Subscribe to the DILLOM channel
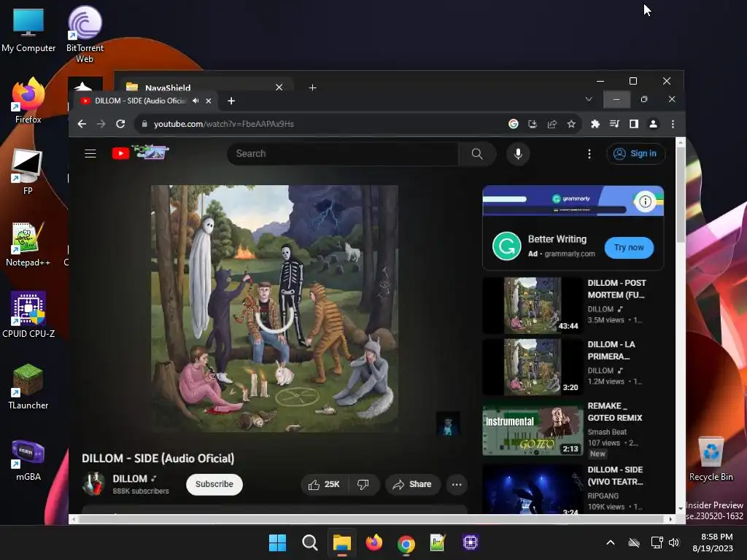Image resolution: width=747 pixels, height=560 pixels. (x=214, y=484)
